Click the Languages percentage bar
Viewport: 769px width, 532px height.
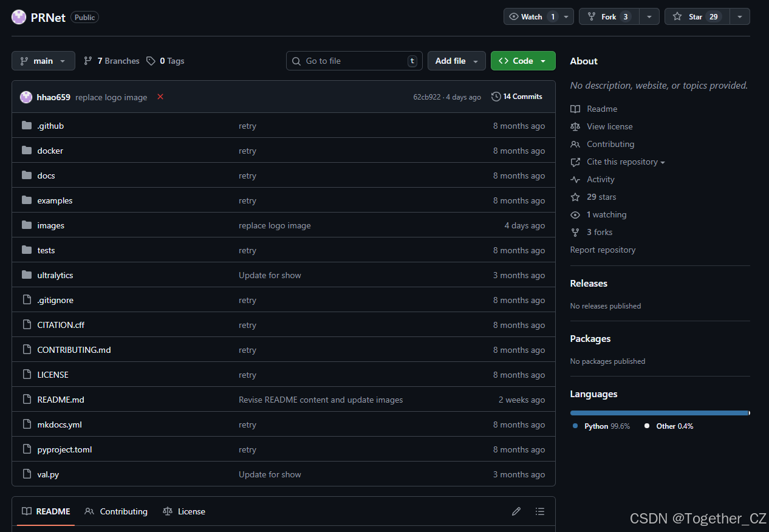point(660,412)
